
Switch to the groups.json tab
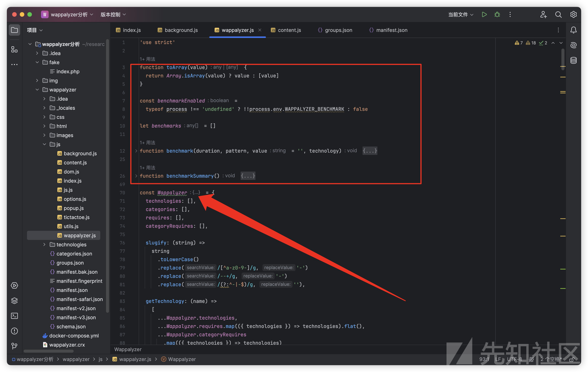click(335, 30)
